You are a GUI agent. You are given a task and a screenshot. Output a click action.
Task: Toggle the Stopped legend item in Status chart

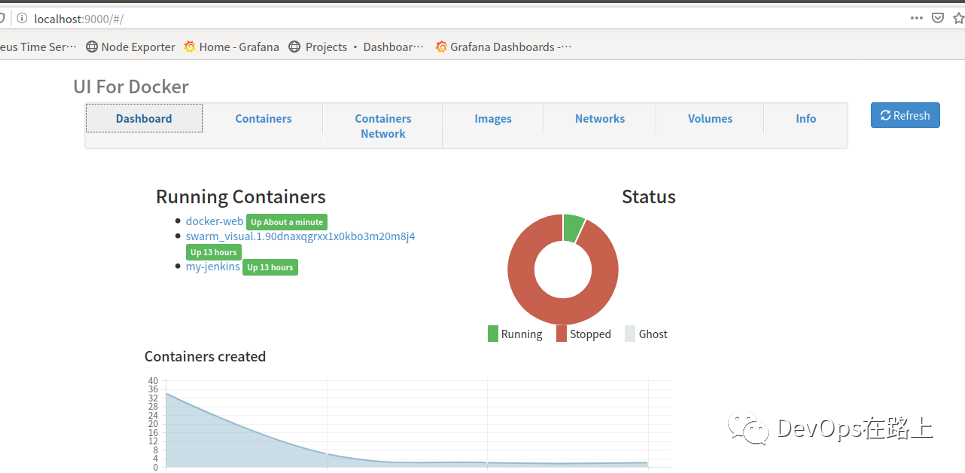(x=583, y=334)
